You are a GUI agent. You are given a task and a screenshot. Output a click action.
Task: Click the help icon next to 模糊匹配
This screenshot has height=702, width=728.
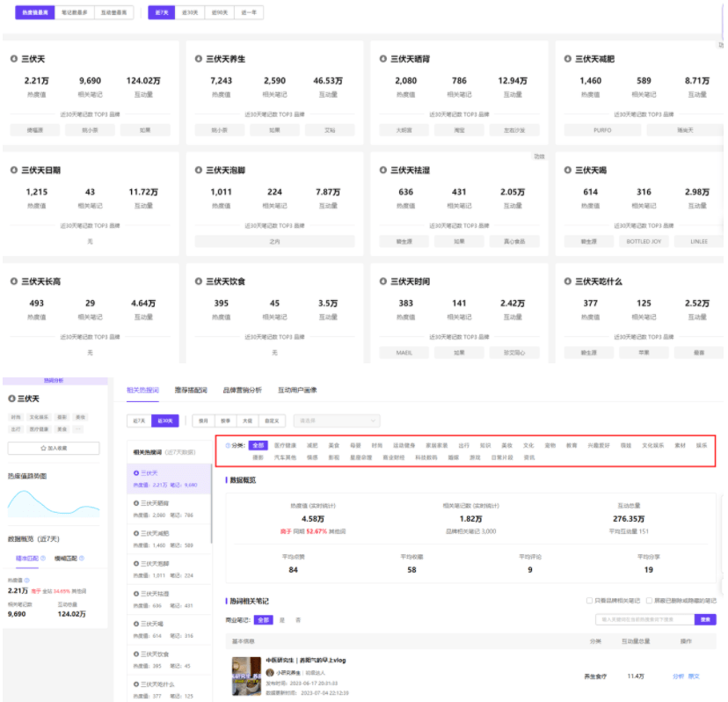pyautogui.click(x=82, y=558)
